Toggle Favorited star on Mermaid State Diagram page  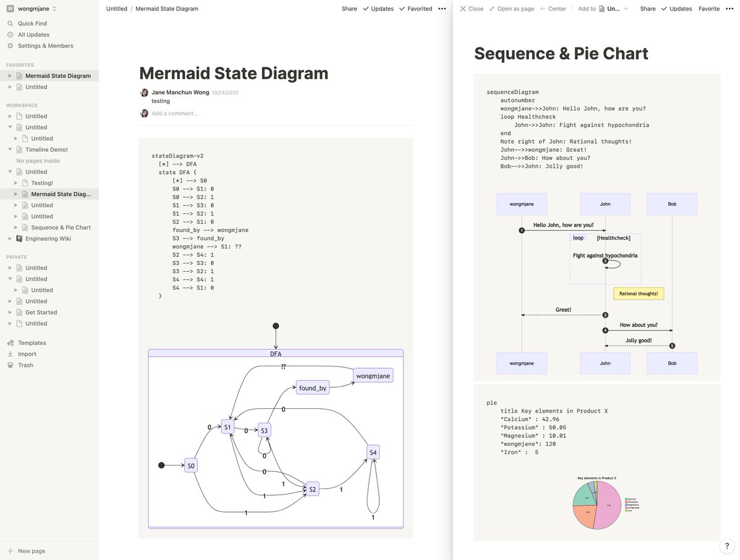416,9
